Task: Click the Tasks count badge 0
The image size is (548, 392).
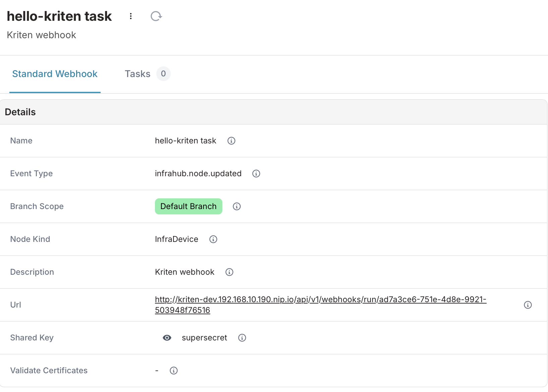Action: point(163,74)
